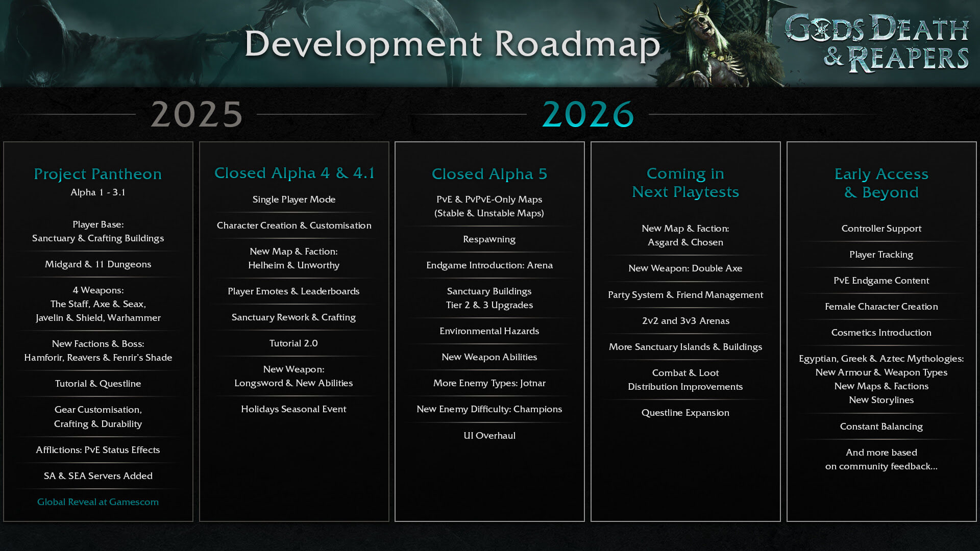Click Midgard & 11 Dungeons entry
980x551 pixels.
click(x=98, y=264)
